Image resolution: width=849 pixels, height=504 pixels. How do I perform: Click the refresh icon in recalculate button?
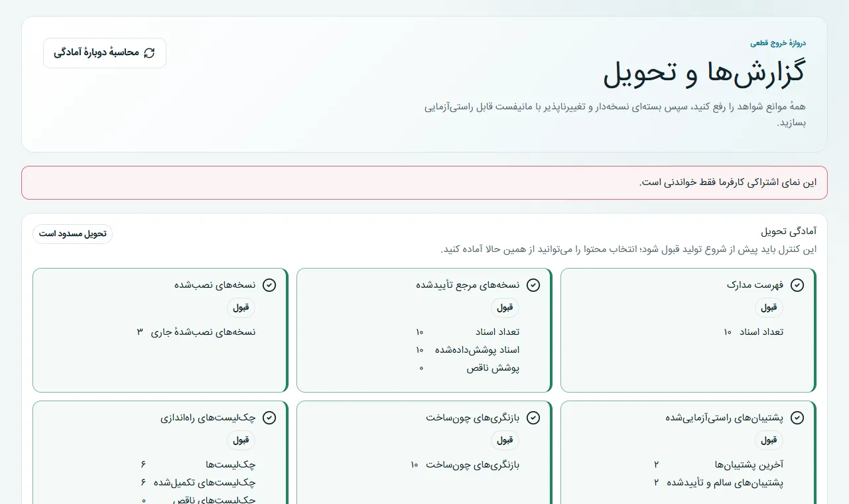click(x=149, y=53)
